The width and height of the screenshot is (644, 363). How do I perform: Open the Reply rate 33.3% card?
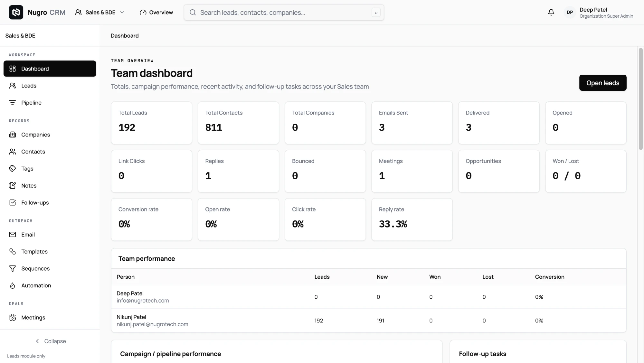click(412, 219)
